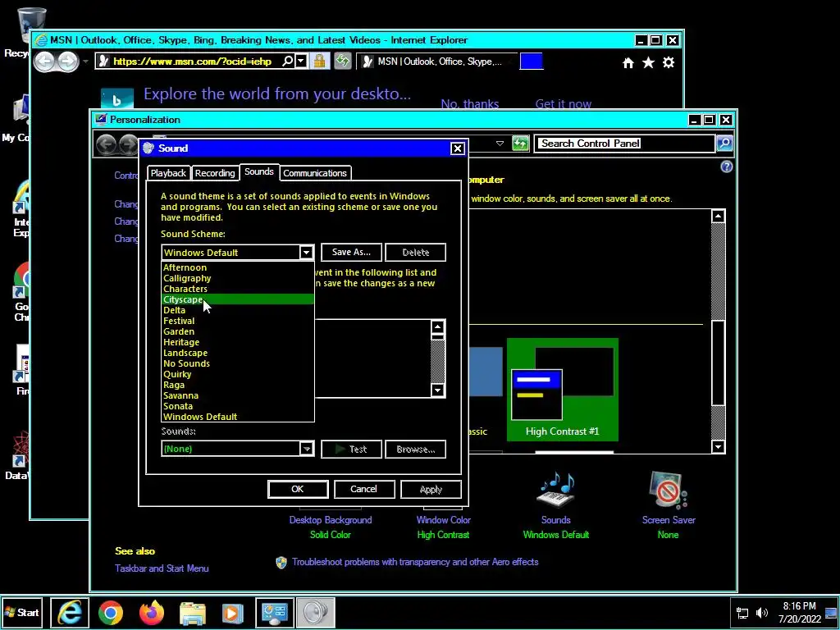Select Quirky scheme entry
840x630 pixels.
(238, 374)
